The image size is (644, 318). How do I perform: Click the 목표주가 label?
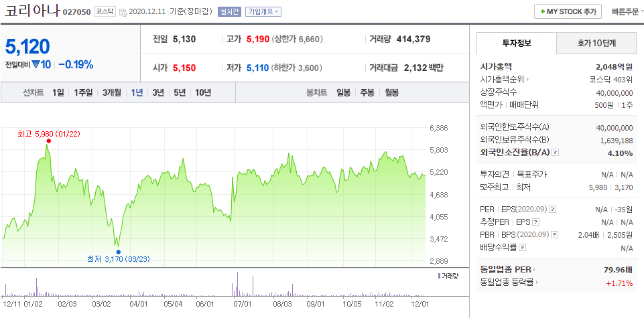click(x=531, y=175)
